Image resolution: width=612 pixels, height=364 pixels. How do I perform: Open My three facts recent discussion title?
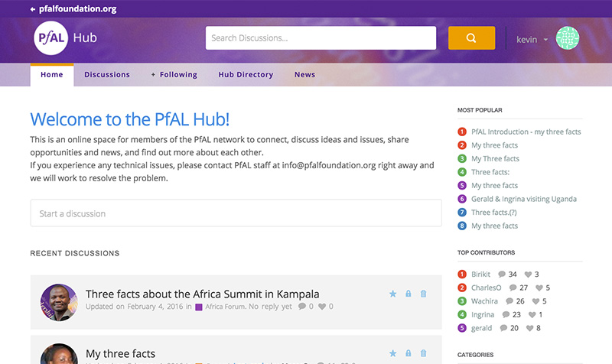[120, 353]
